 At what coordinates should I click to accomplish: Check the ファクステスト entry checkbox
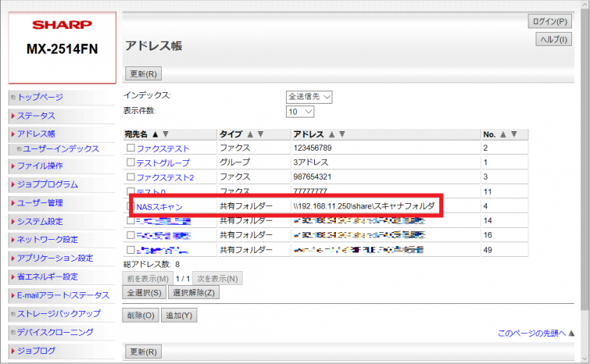131,148
